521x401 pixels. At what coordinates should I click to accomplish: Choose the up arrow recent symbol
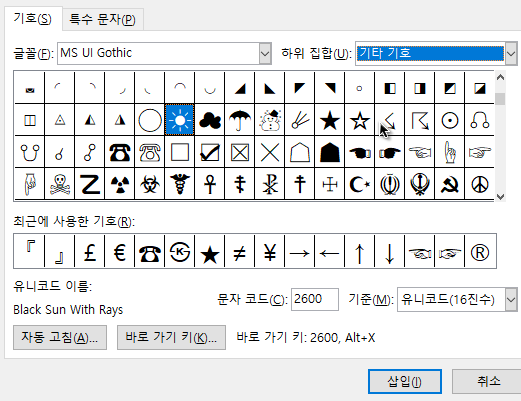[x=360, y=251]
